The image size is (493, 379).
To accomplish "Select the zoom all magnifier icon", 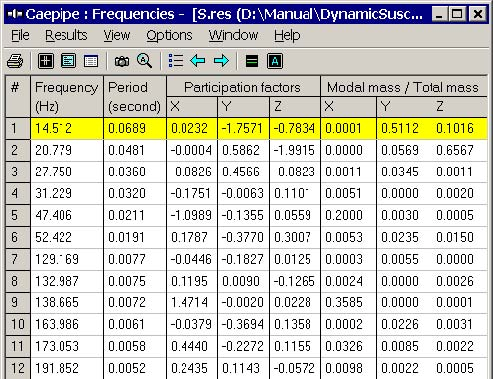I will [144, 61].
